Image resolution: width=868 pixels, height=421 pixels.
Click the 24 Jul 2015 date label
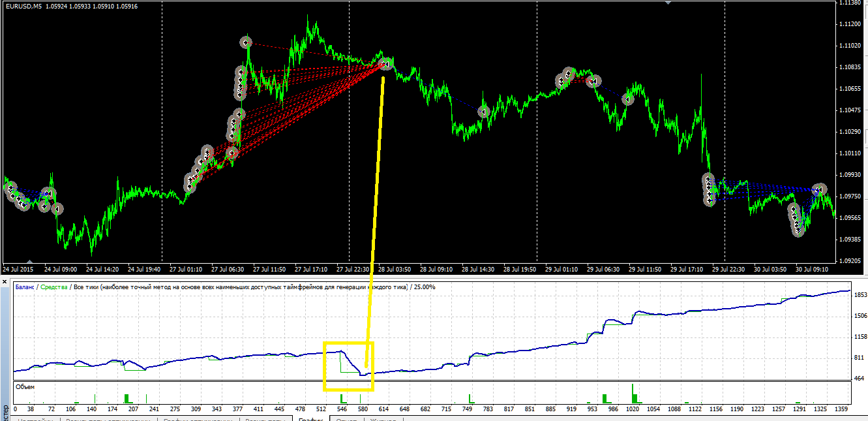click(x=17, y=269)
